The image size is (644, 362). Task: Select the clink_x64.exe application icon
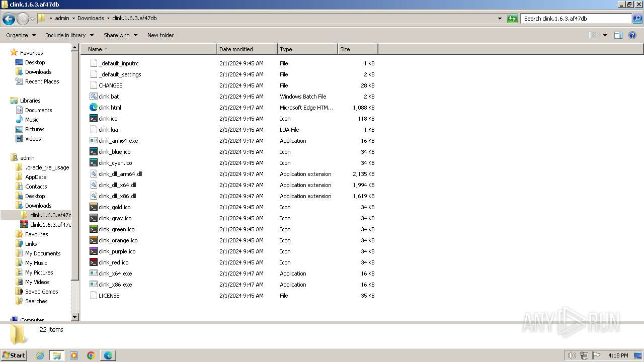point(94,273)
